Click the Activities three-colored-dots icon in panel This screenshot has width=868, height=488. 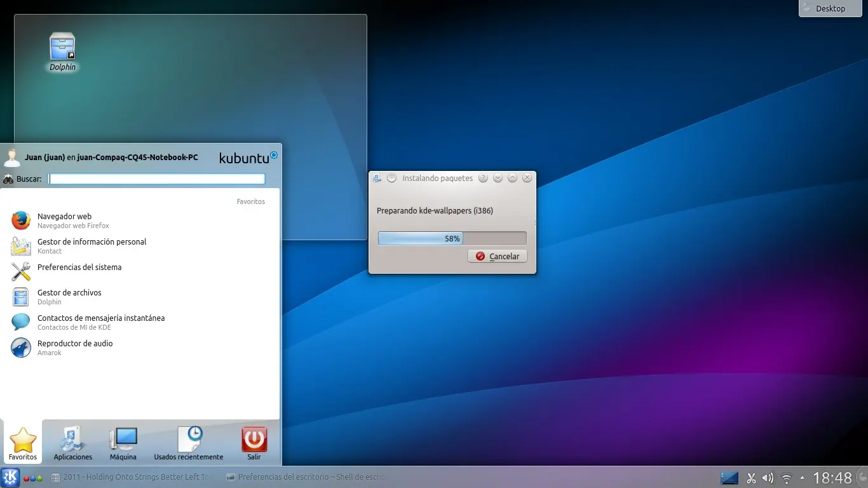[33, 478]
